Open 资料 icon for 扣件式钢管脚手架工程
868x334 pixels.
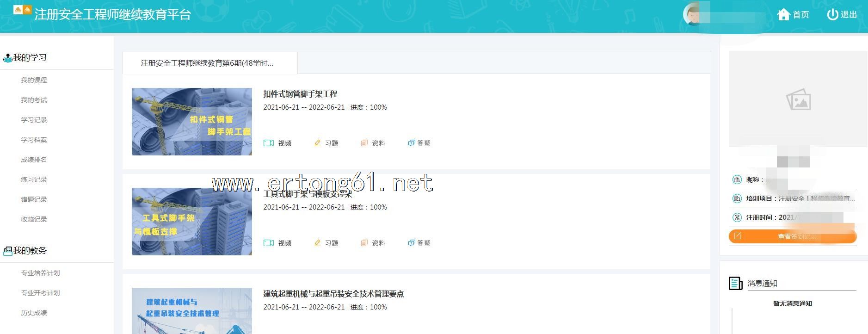pos(364,143)
